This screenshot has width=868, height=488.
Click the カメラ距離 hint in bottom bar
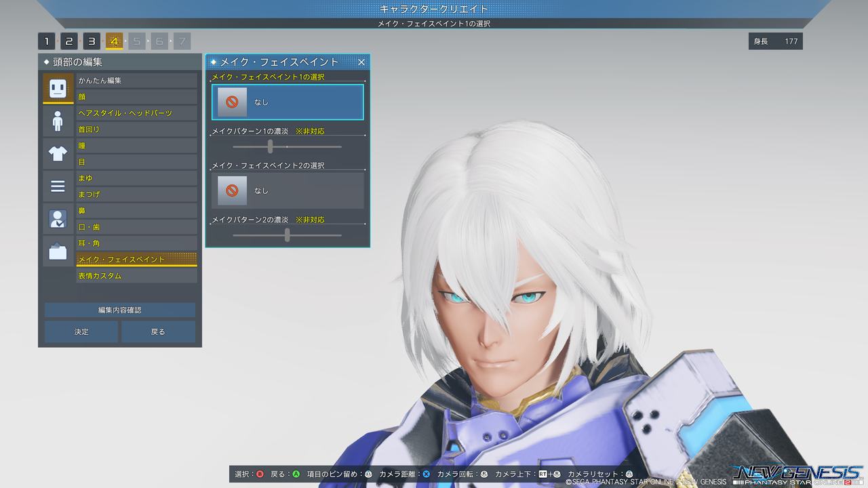pos(404,474)
